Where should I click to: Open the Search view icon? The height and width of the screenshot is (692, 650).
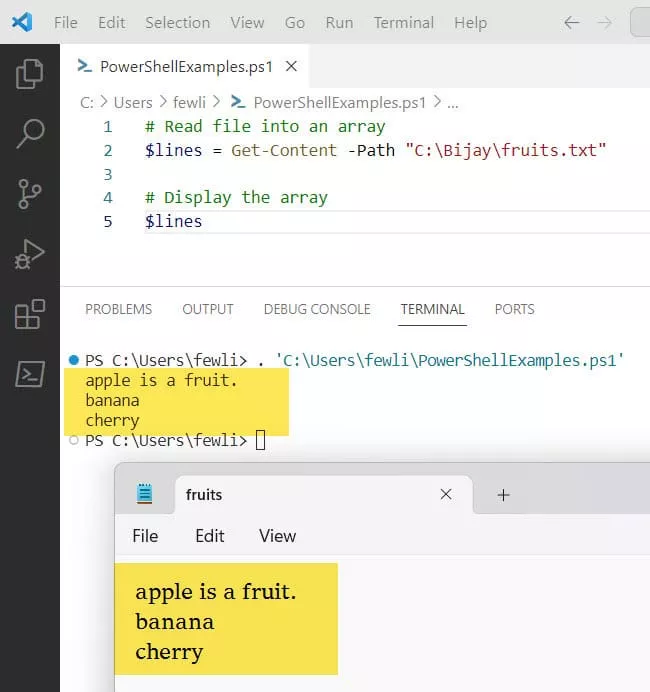30,132
